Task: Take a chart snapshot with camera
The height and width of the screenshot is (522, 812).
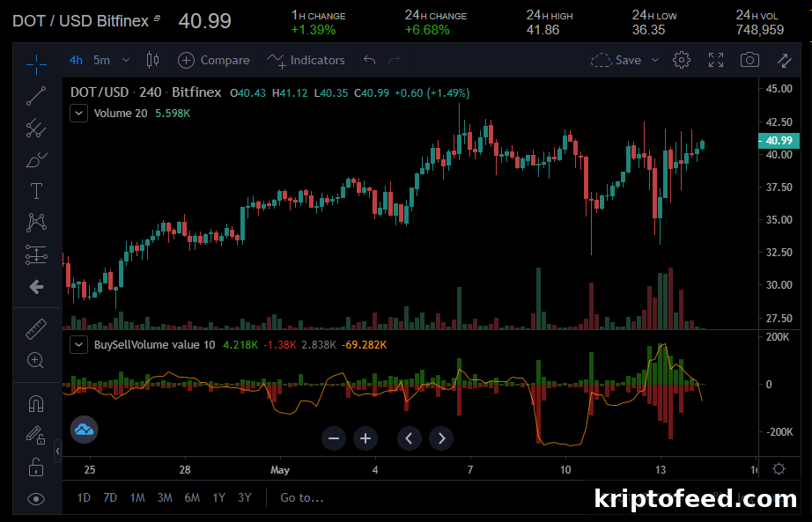Action: tap(749, 60)
